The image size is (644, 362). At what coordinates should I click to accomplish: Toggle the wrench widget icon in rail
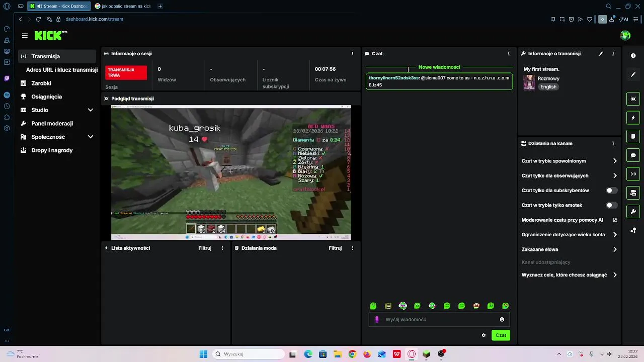tap(633, 211)
